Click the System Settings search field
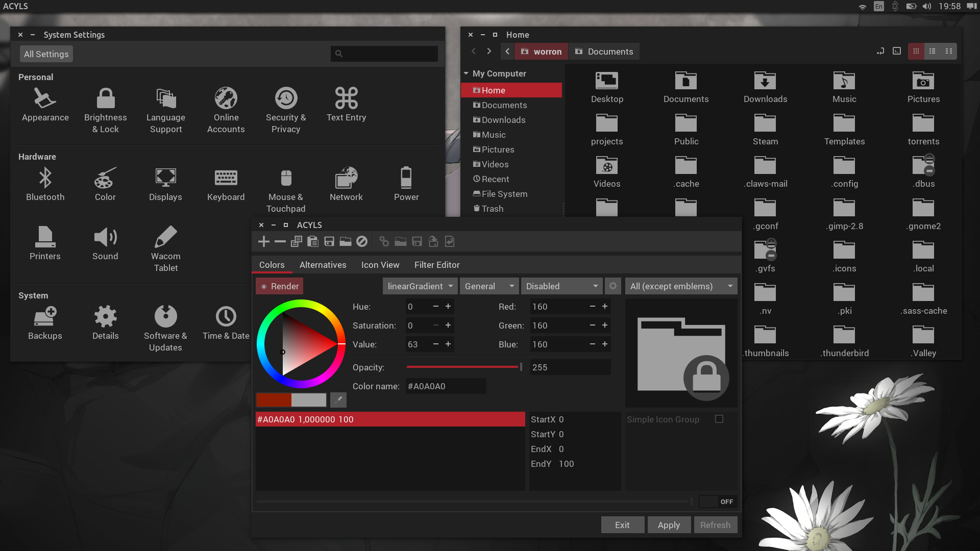980x551 pixels. click(x=384, y=54)
